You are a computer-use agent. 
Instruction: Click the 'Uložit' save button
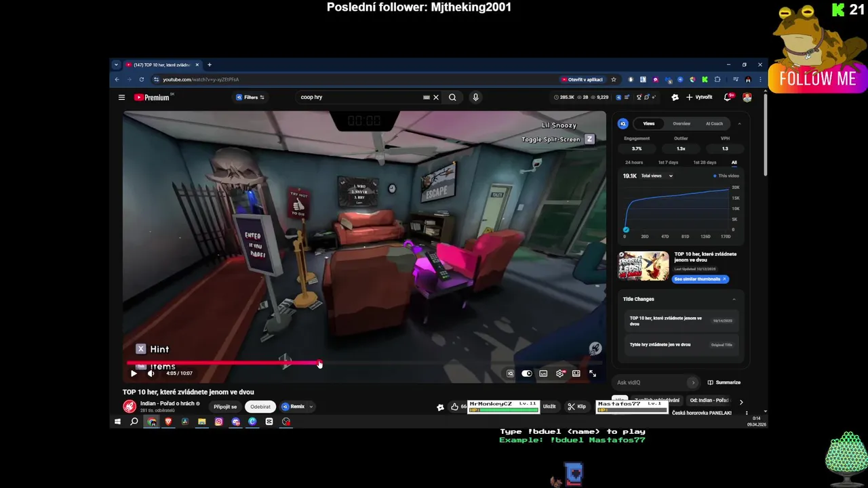pyautogui.click(x=549, y=407)
